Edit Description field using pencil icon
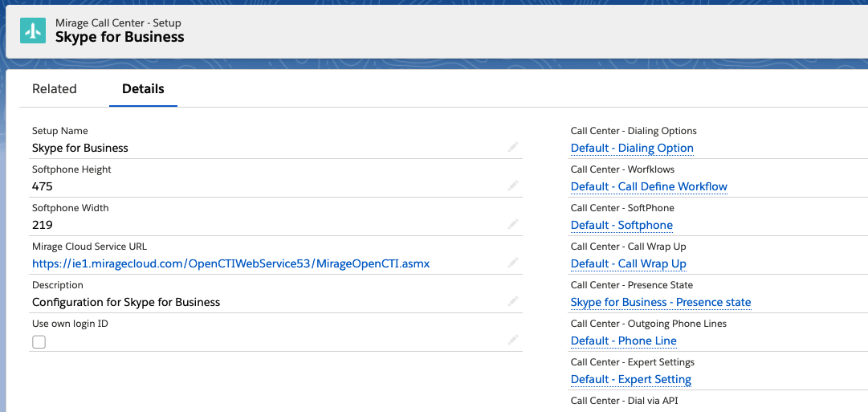868x412 pixels. [x=512, y=301]
